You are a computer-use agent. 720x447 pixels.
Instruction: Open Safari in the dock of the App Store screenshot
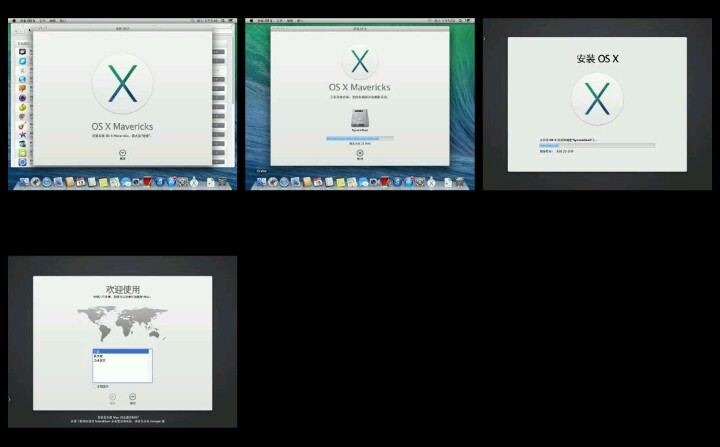(x=47, y=182)
